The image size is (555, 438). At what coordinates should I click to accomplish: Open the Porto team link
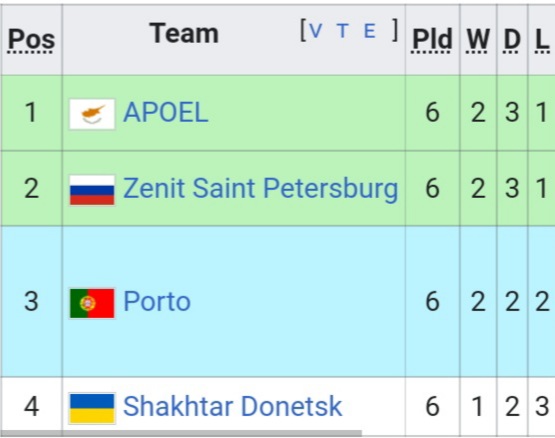(157, 301)
